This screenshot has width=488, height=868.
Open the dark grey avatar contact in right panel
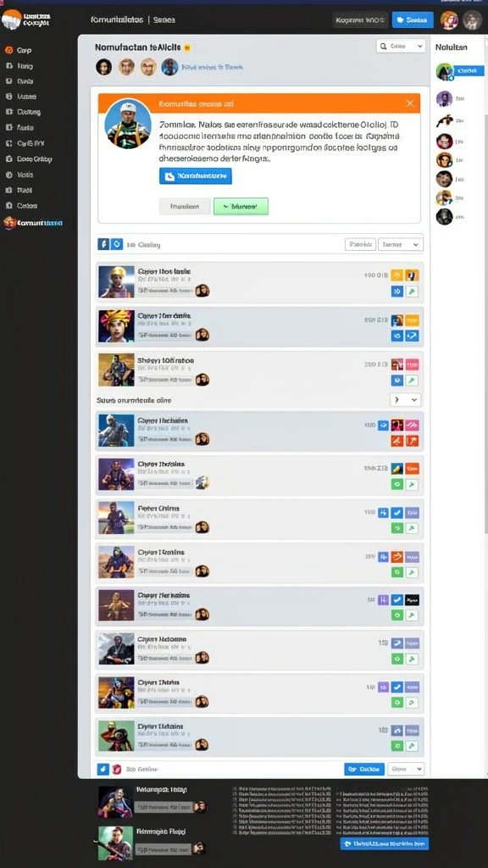point(444,216)
